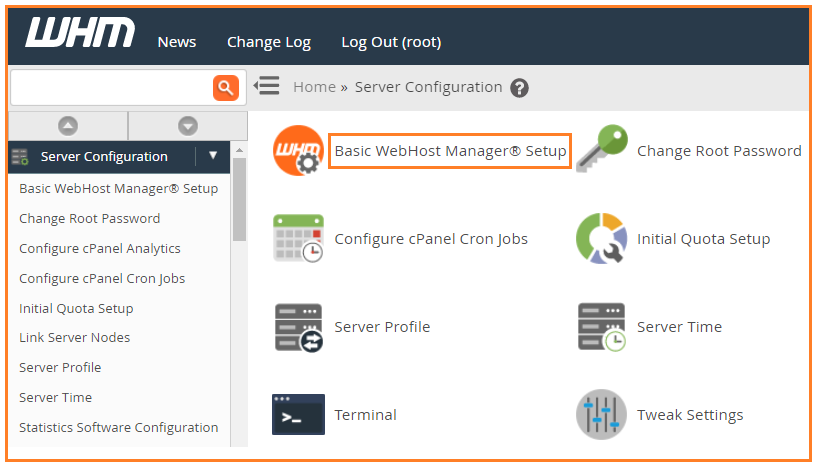Open Link Server Nodes in the sidebar

pyautogui.click(x=75, y=337)
